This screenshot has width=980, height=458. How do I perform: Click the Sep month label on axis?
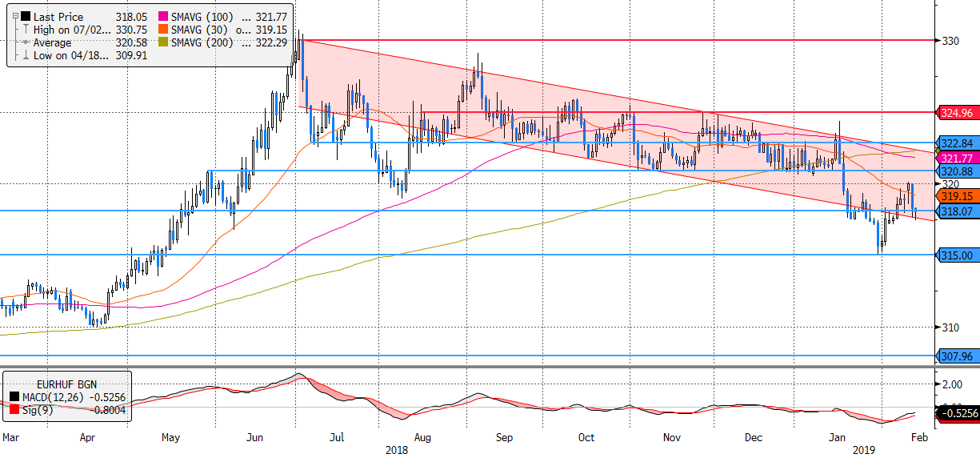pos(504,438)
